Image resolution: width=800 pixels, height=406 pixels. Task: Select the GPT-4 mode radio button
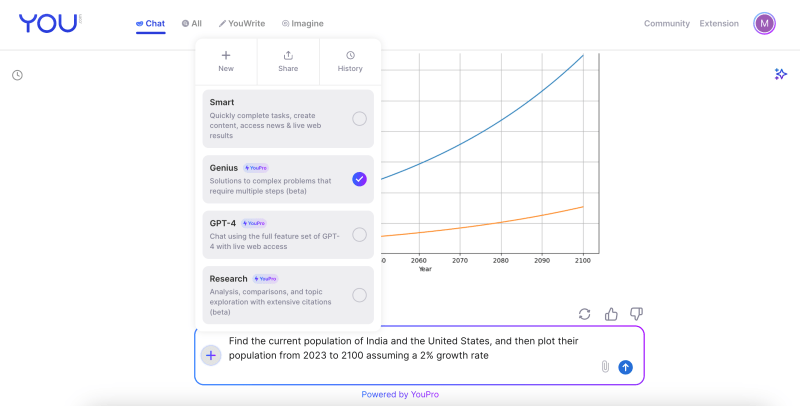point(359,235)
